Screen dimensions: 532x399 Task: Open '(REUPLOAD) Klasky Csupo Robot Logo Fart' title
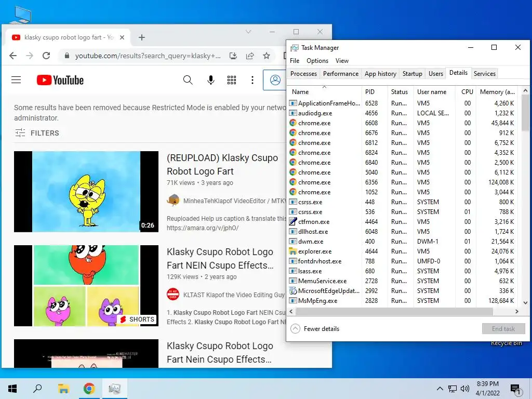[x=222, y=165]
